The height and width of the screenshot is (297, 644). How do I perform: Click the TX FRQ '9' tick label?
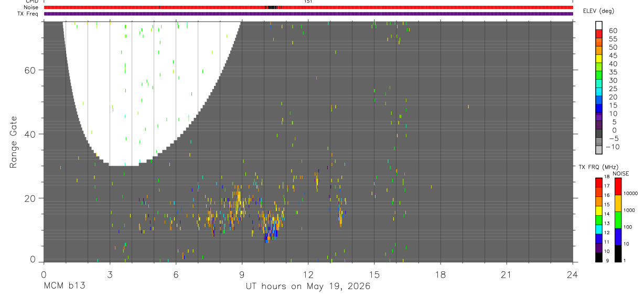(607, 261)
